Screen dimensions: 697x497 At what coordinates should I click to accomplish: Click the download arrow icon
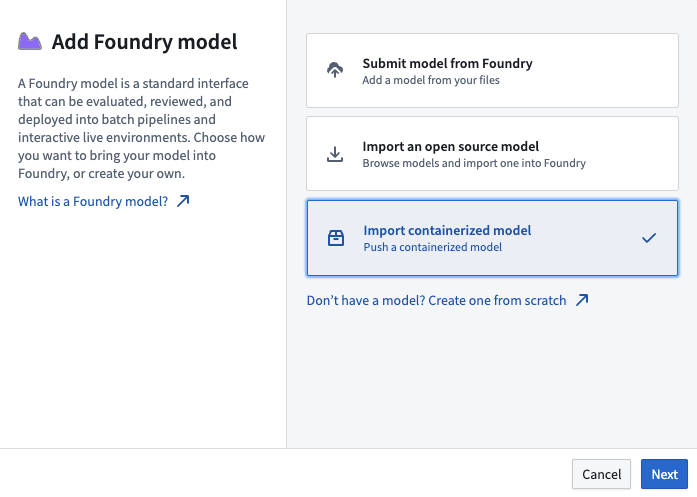pyautogui.click(x=335, y=154)
